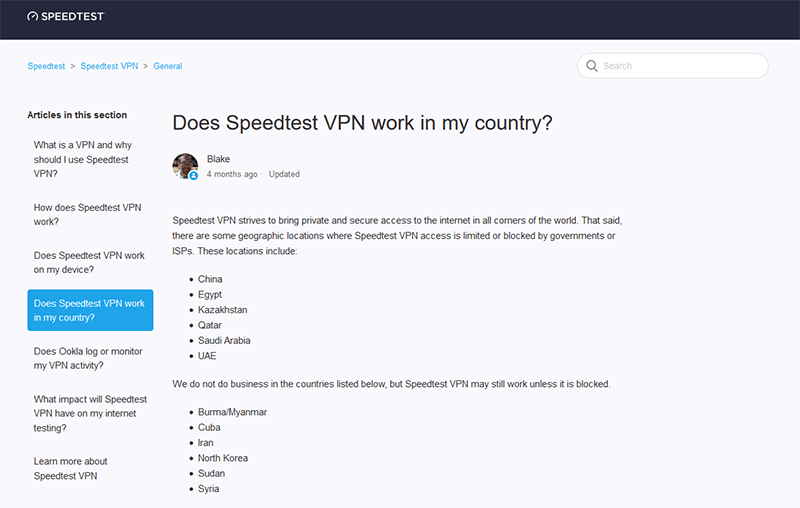Open 'How does Speedtest VPN work?' article
This screenshot has width=800, height=508.
pos(87,214)
